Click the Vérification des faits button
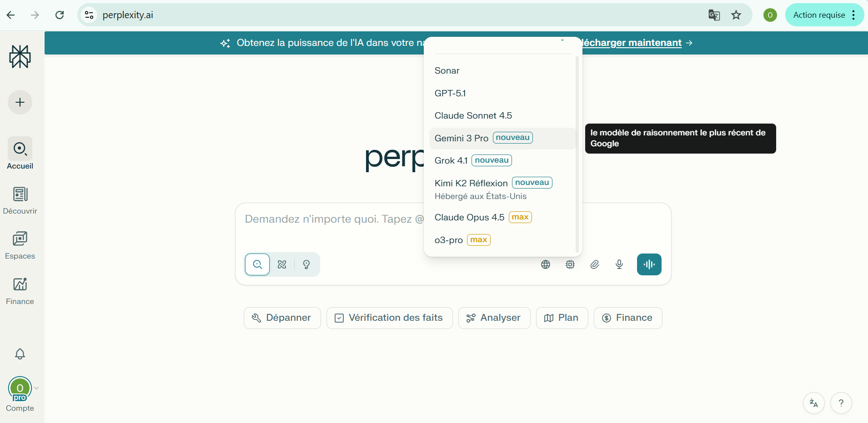Screen dimensions: 868x423 pyautogui.click(x=389, y=318)
